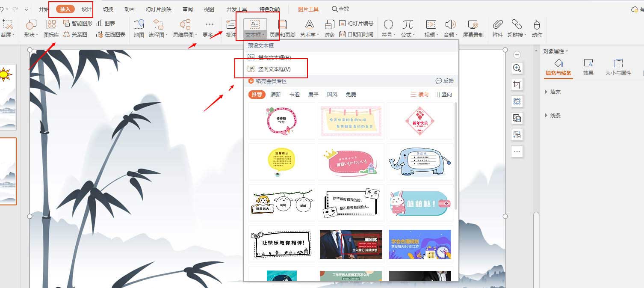Filter templates by 卡通 cartoon style
The width and height of the screenshot is (644, 288).
pyautogui.click(x=295, y=95)
